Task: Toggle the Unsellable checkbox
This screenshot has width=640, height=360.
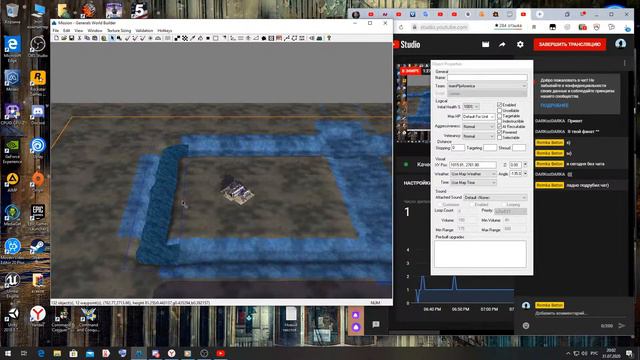Action: [x=500, y=110]
